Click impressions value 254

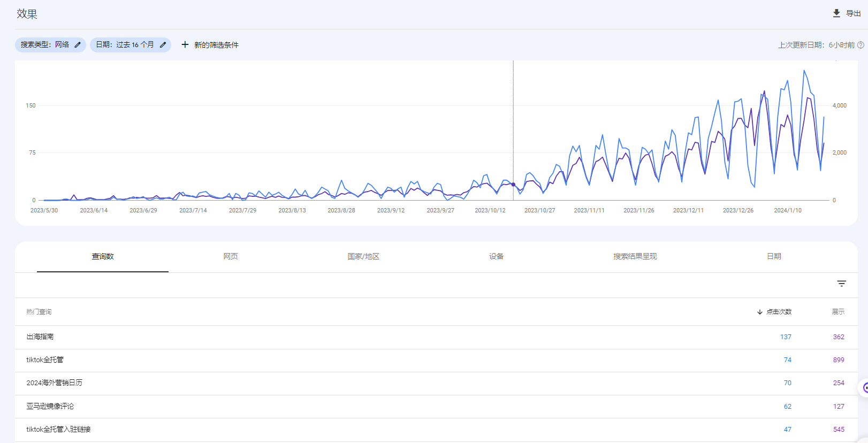click(839, 383)
